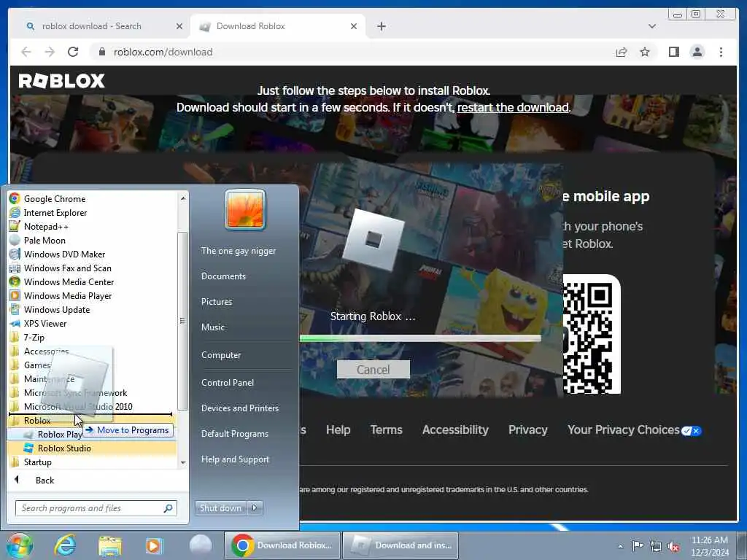Click the Start menu programs scrollbar
Viewport: 747px width, 560px height.
182,320
